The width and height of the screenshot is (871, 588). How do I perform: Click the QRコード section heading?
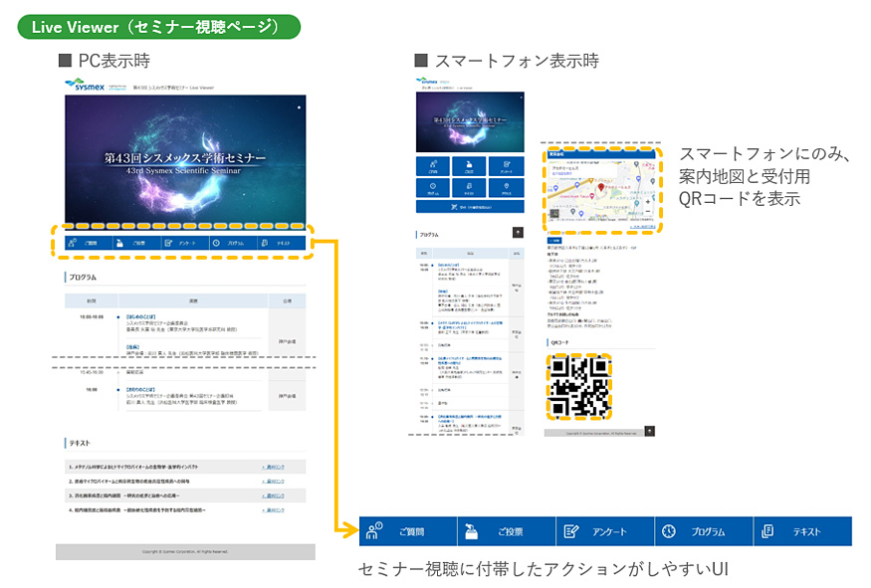pos(559,342)
